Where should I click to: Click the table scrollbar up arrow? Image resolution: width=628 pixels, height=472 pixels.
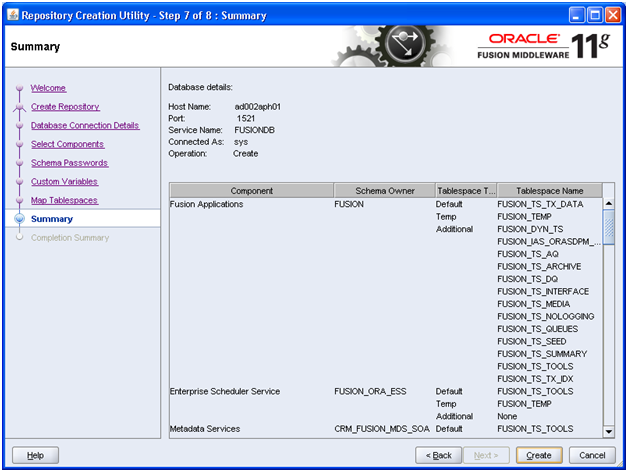(x=608, y=203)
